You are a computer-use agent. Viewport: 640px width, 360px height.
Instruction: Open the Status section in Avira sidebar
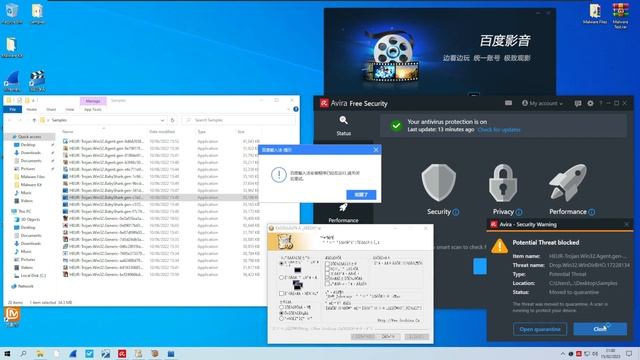click(x=343, y=126)
